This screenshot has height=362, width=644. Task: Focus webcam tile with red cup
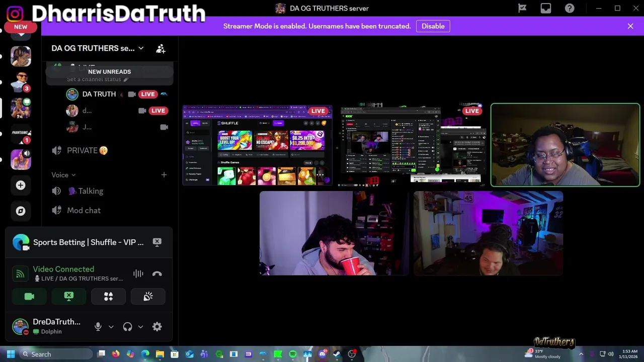pos(334,233)
